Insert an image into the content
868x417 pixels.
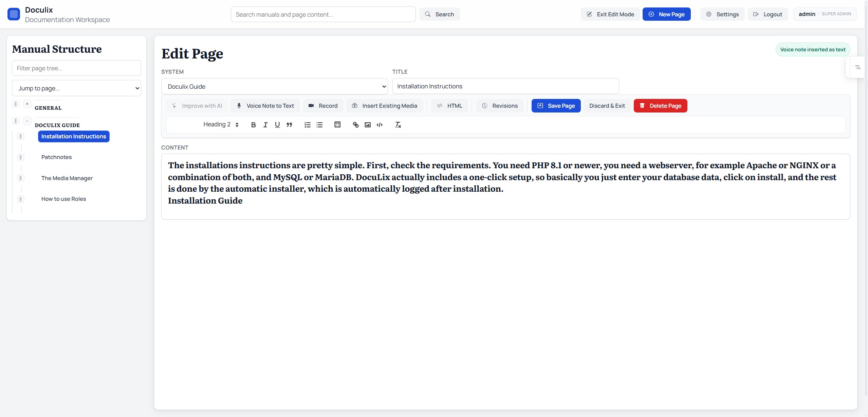point(367,125)
